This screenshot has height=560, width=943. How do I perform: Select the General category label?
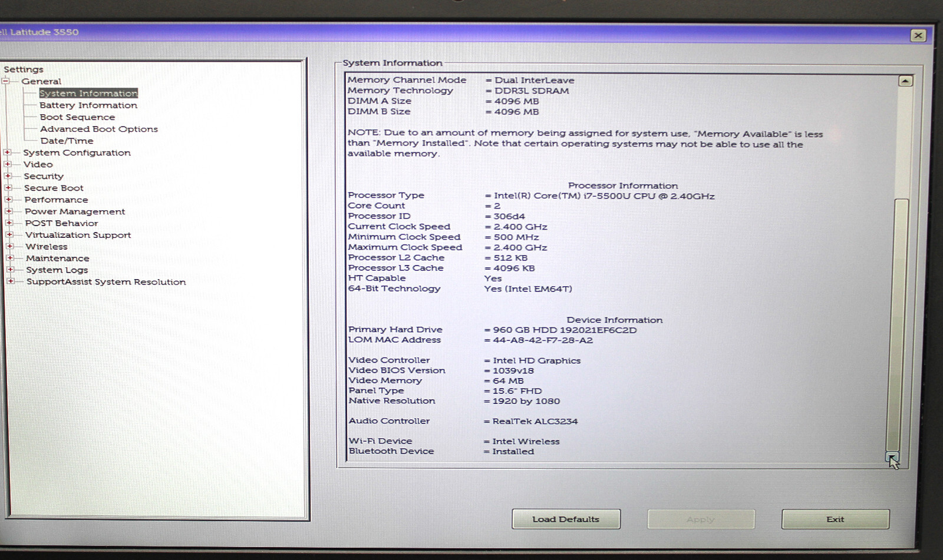pos(41,81)
